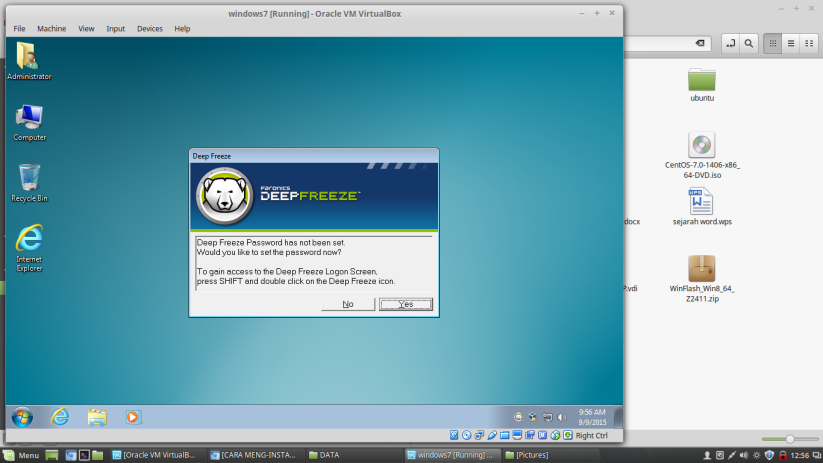Click the Deep Freeze tray icon

[x=519, y=417]
